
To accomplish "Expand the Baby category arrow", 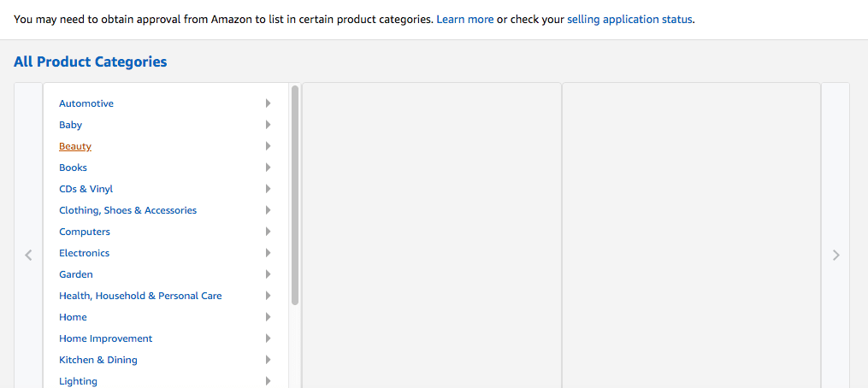I will point(268,125).
